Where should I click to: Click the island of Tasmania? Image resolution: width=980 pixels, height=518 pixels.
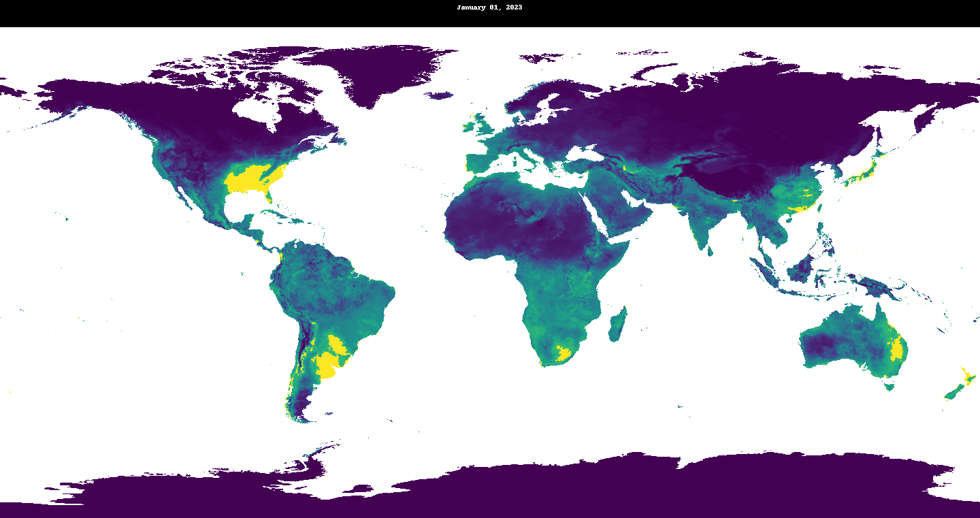pyautogui.click(x=888, y=386)
